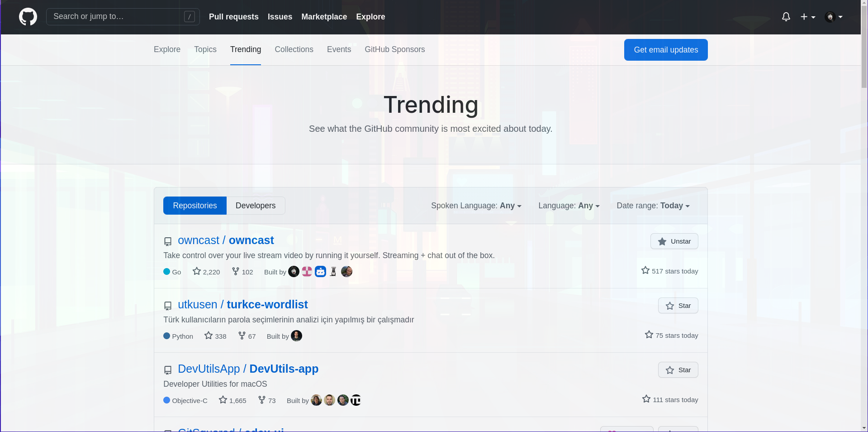Click 75 stars today star icon

click(x=649, y=335)
